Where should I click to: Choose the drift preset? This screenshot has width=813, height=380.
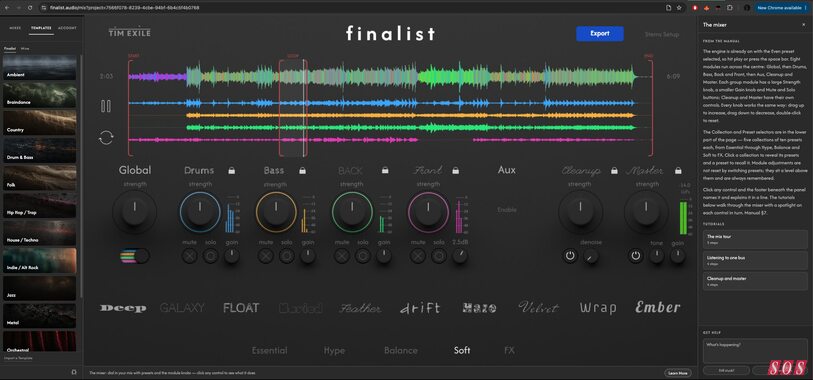(420, 308)
